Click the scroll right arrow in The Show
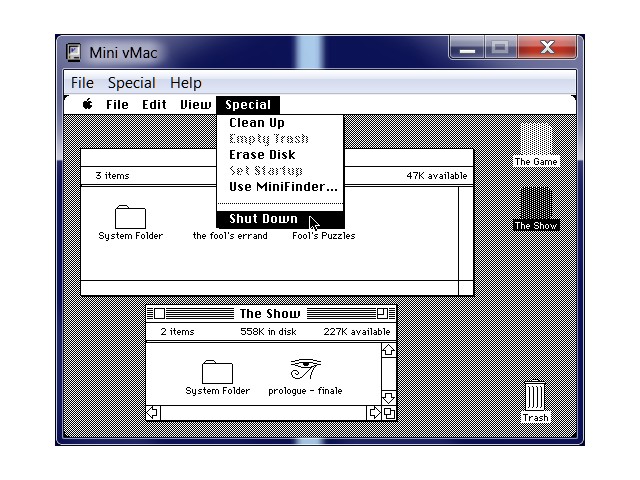The image size is (640, 480). [x=374, y=413]
